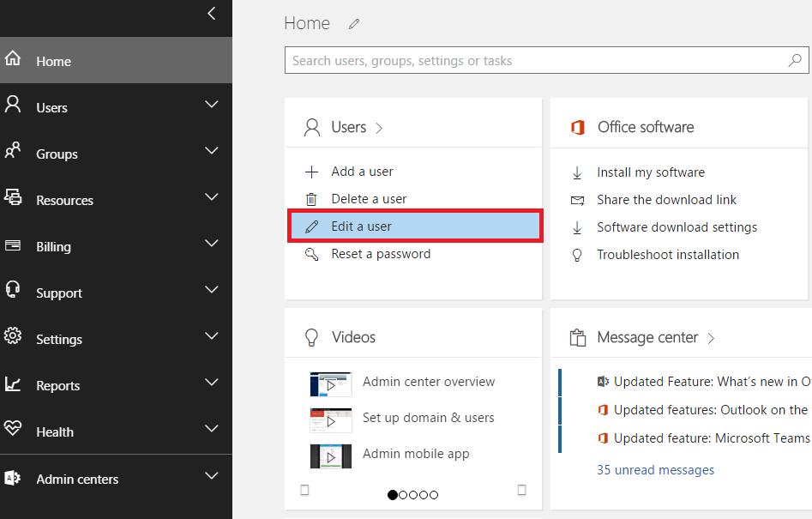Select the last videos carousel page dot
This screenshot has height=519, width=812.
434,495
